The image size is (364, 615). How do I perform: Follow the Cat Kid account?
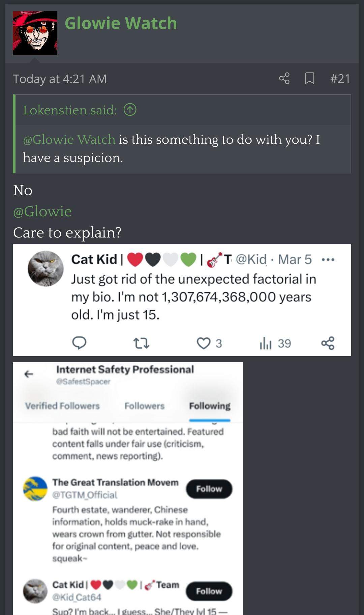coord(209,591)
